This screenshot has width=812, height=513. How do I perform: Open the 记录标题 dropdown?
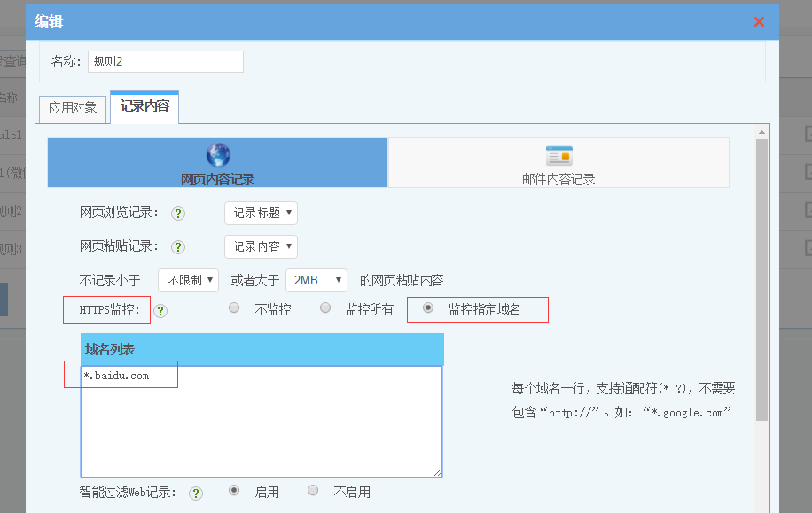[x=261, y=213]
